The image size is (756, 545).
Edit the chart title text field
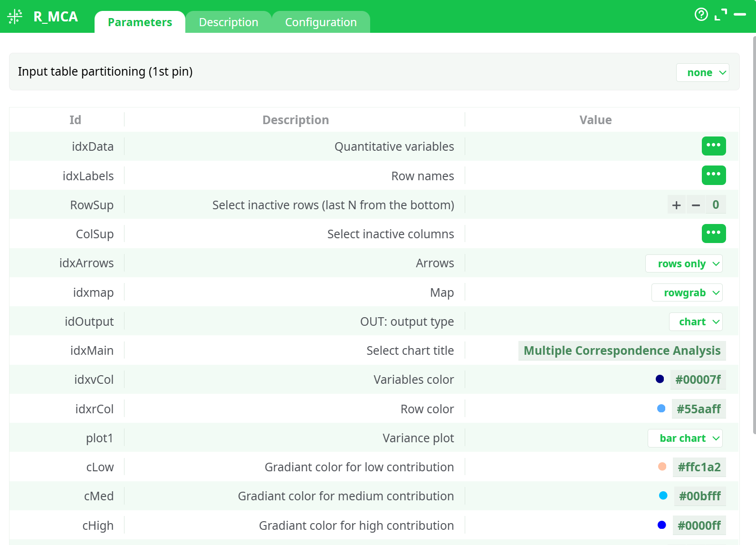622,351
